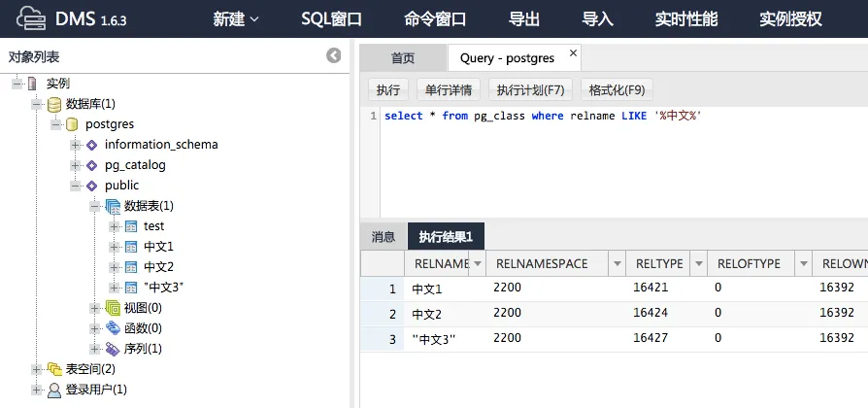Click the 实例 server icon
This screenshot has width=868, height=408.
point(33,84)
